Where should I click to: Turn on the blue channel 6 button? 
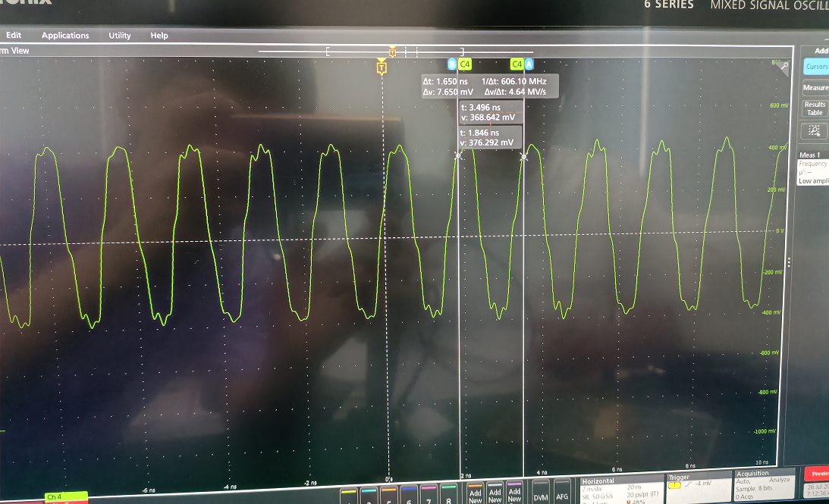click(409, 496)
